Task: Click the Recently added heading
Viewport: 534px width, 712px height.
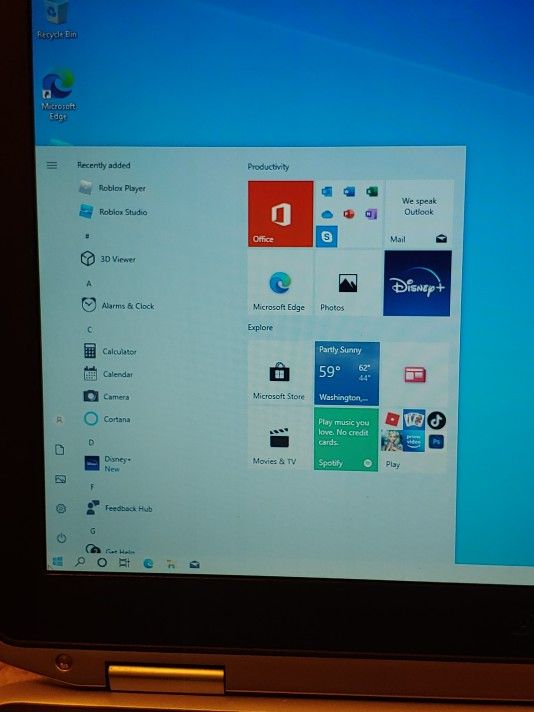Action: (104, 165)
